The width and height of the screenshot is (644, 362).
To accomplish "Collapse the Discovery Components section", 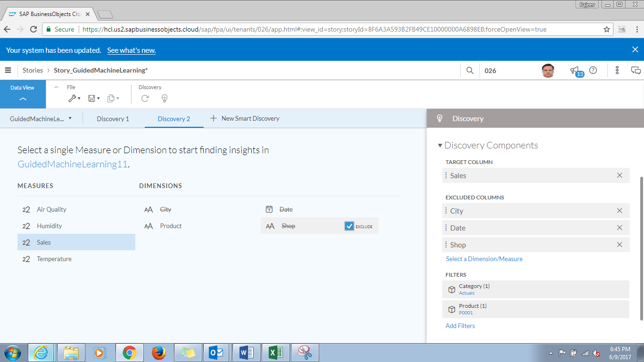I will coord(440,146).
